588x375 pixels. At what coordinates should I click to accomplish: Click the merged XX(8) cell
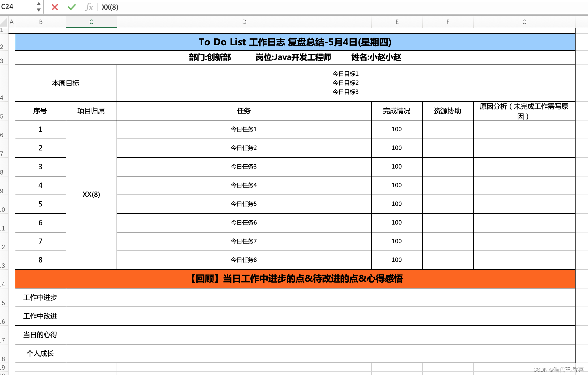coord(91,195)
